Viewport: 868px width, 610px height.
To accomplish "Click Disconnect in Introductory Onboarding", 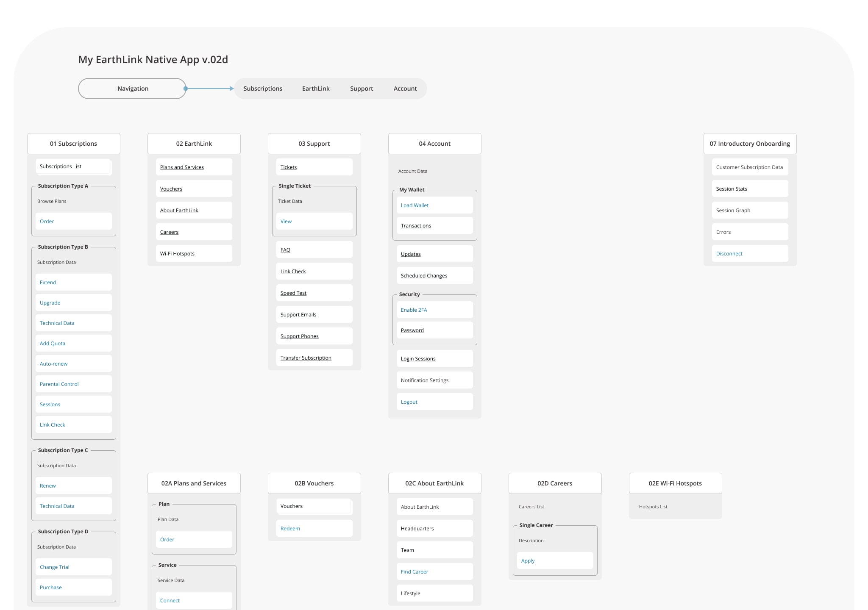I will click(729, 254).
